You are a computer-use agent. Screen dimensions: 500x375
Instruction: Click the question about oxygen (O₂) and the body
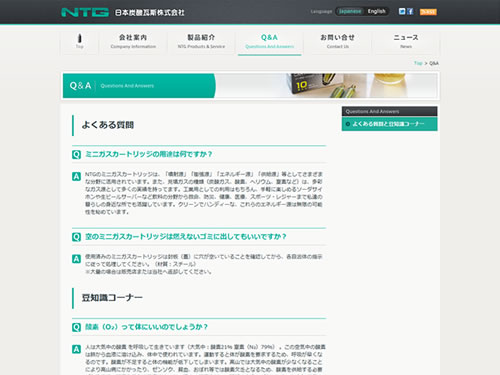coord(146,327)
